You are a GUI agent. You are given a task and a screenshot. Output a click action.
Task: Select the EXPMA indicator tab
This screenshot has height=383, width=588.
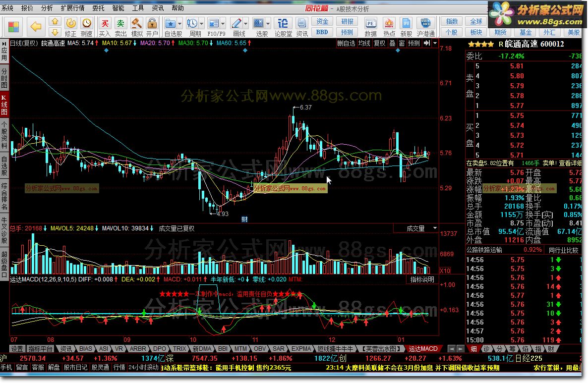[301, 349]
